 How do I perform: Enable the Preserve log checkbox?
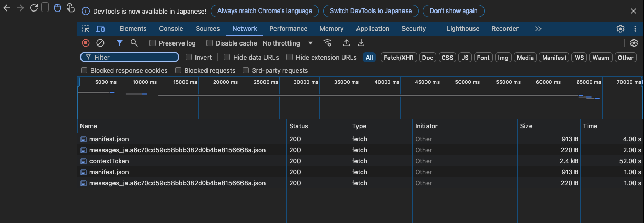(153, 43)
